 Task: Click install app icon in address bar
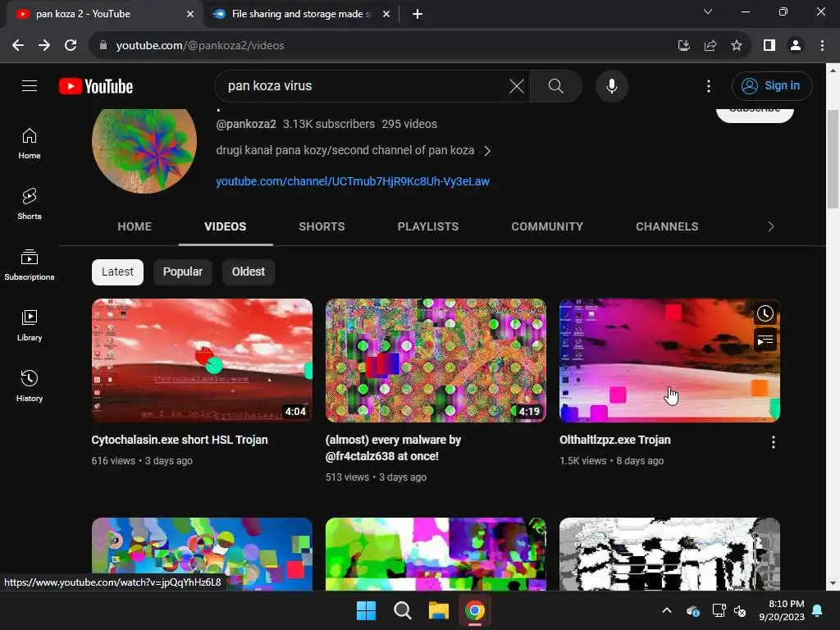tap(683, 46)
